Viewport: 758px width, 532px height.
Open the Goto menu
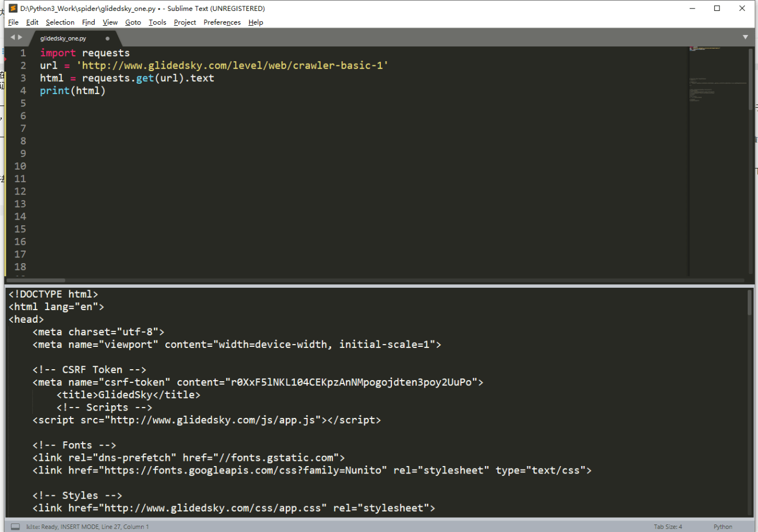[133, 22]
